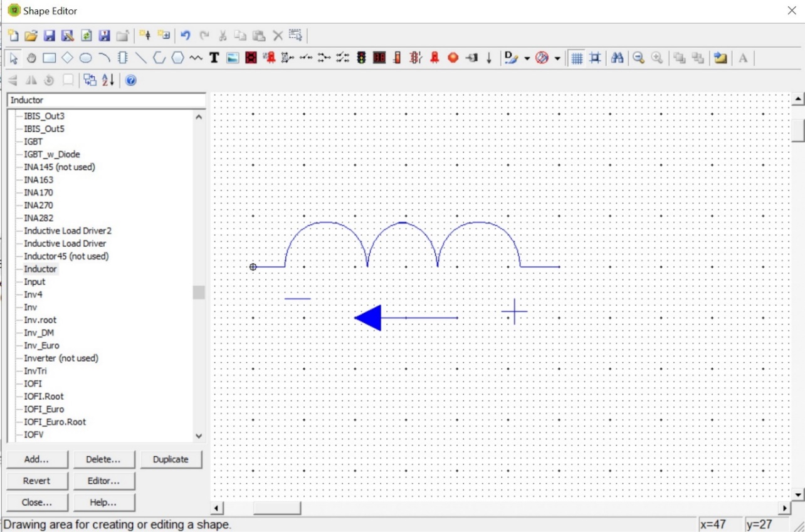Click the Delete... button
The image size is (805, 532).
pos(103,459)
